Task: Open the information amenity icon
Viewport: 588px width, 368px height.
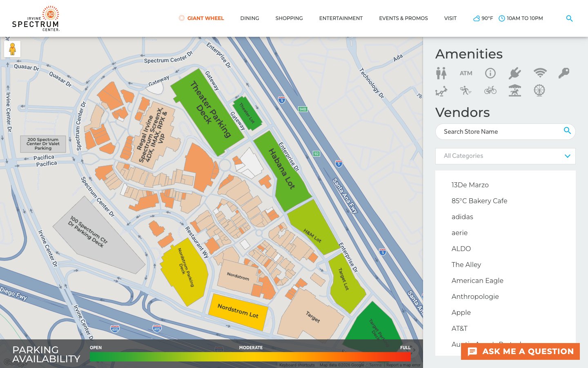Action: tap(490, 73)
